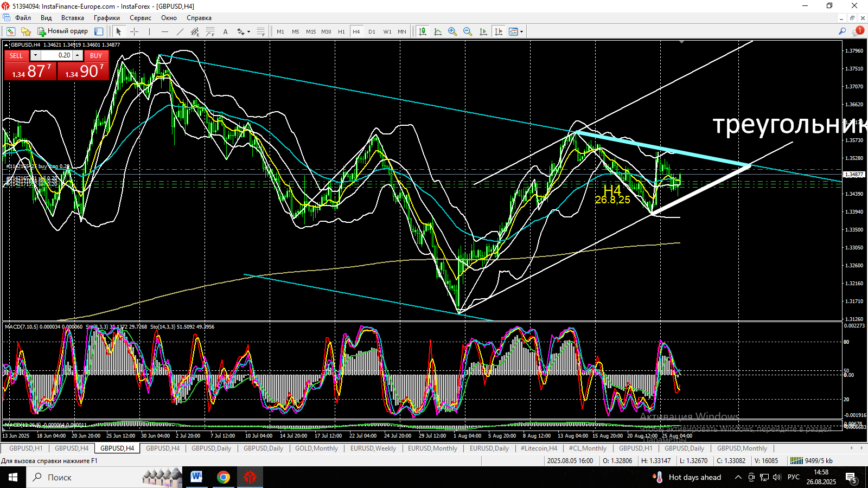868x488 pixels.
Task: Select the Fibonacci retracement tool
Action: click(x=210, y=31)
